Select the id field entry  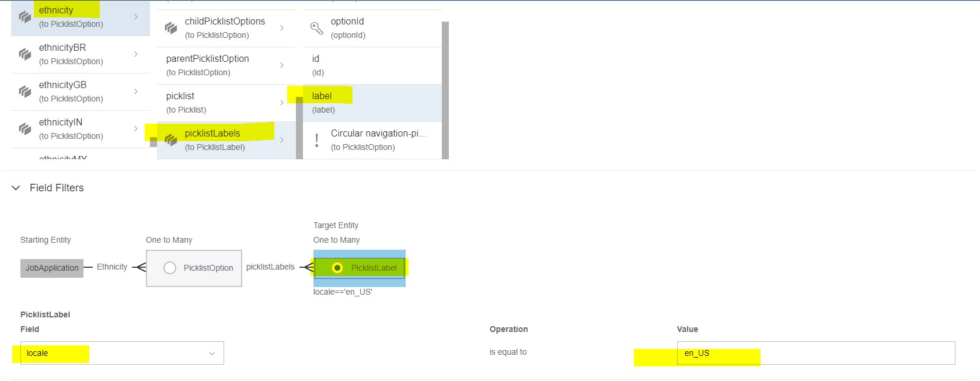click(372, 65)
